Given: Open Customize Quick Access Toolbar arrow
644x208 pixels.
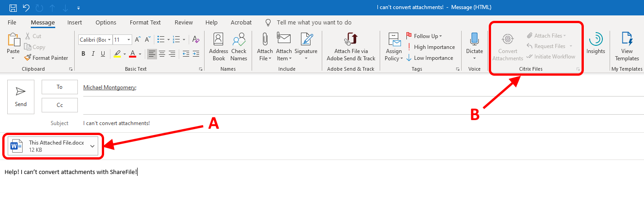Looking at the screenshot, I should click(x=78, y=8).
